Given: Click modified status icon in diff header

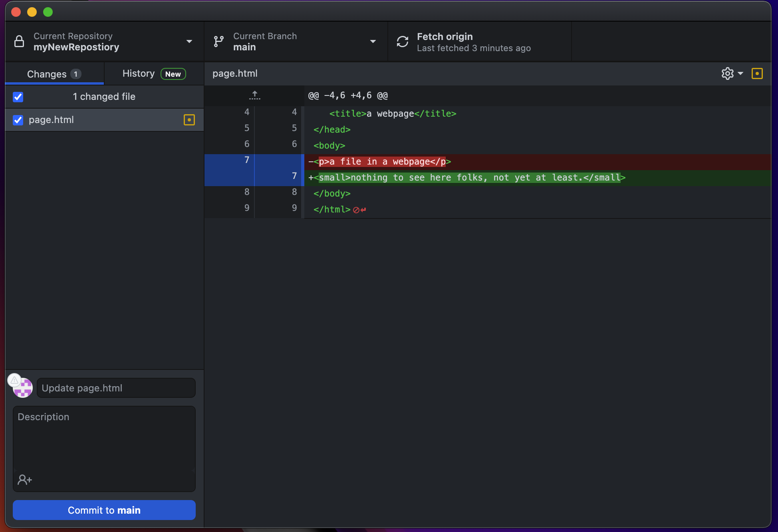Looking at the screenshot, I should tap(757, 73).
